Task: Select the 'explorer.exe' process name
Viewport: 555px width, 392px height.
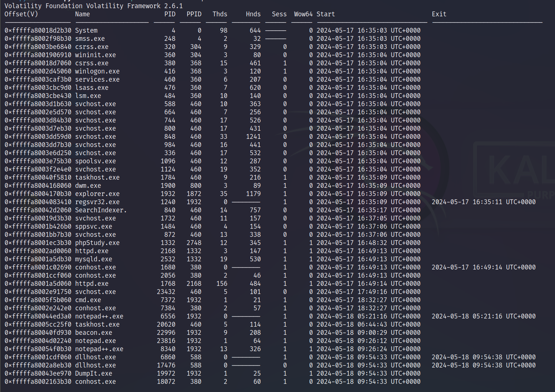Action: (97, 194)
